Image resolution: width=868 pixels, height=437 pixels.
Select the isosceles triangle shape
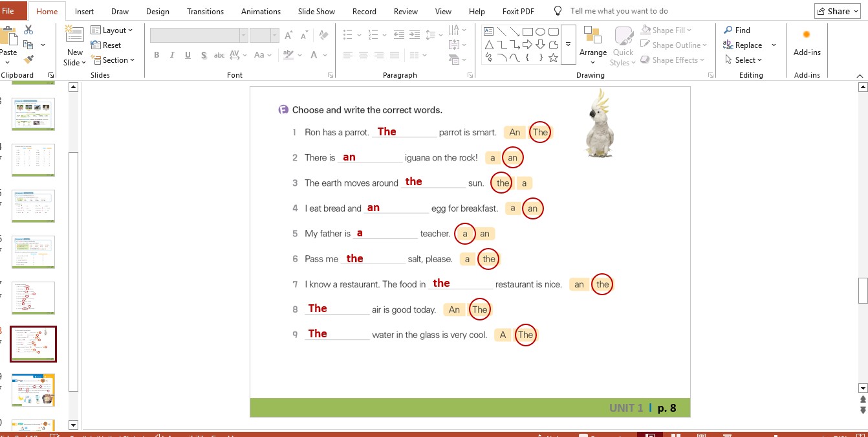click(489, 45)
